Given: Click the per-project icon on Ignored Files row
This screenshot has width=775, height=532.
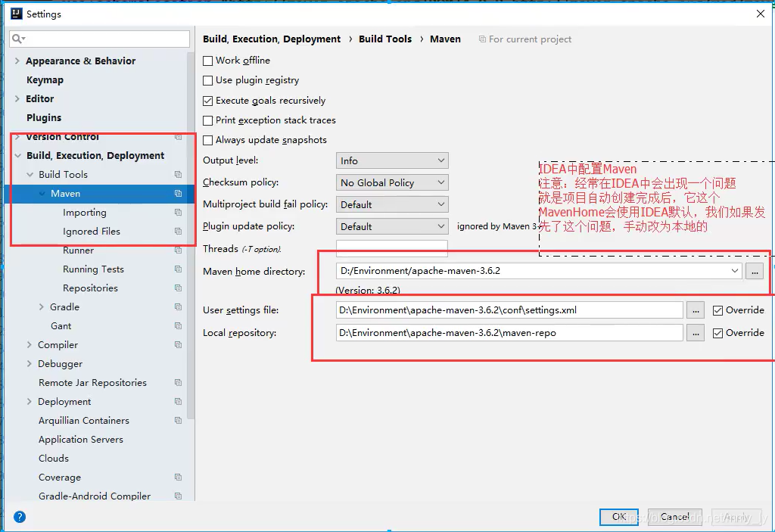Looking at the screenshot, I should click(x=178, y=232).
